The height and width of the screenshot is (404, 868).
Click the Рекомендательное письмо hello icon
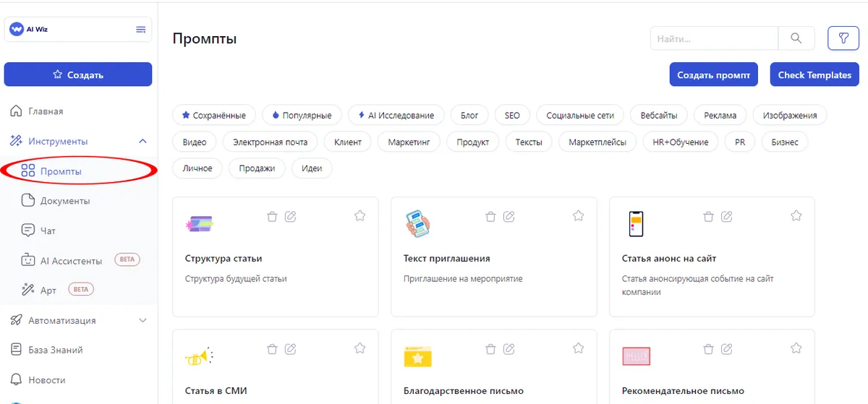pos(637,356)
